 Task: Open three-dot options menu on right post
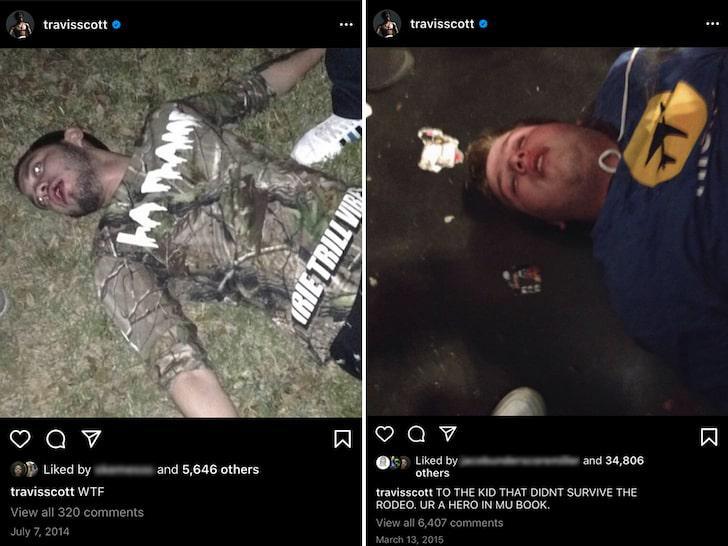pyautogui.click(x=712, y=24)
